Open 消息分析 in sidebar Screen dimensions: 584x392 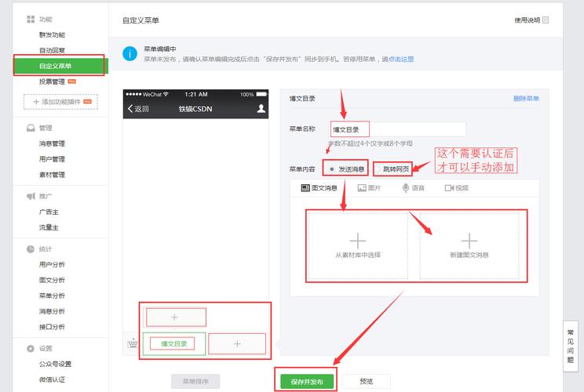pyautogui.click(x=52, y=311)
